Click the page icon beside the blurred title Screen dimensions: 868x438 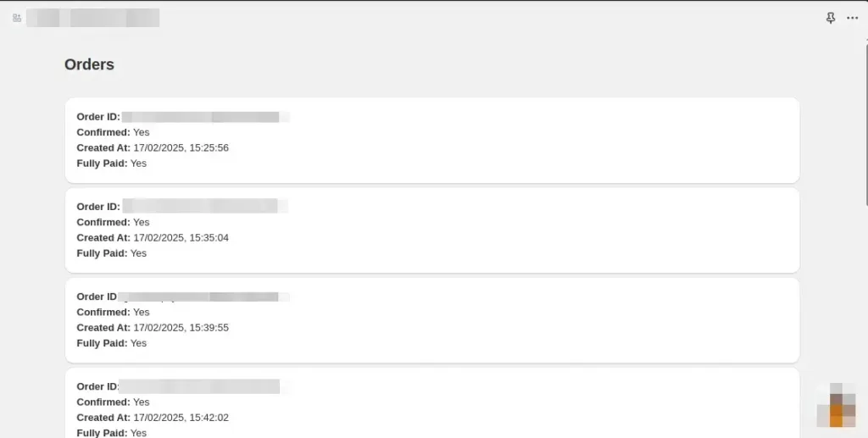17,18
